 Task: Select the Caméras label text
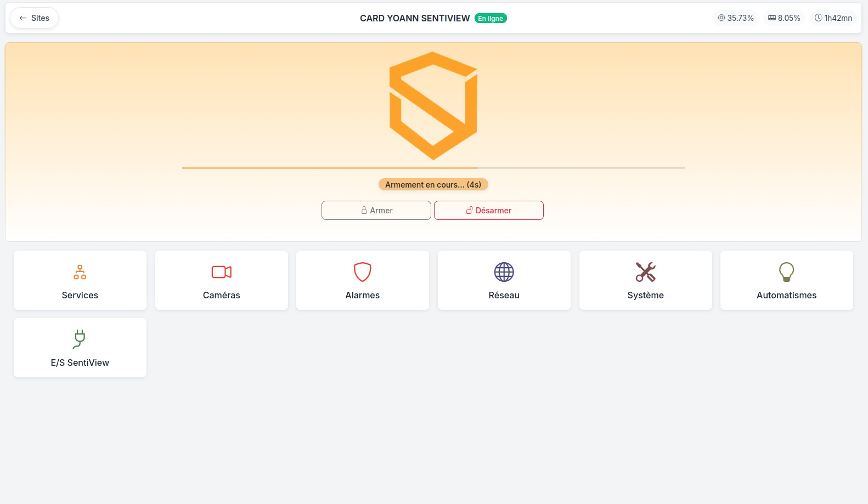tap(222, 295)
